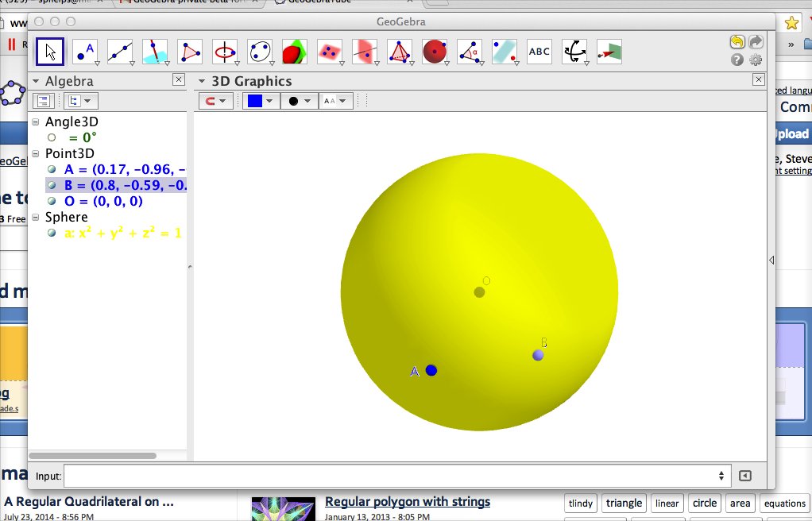812x521 pixels.
Task: Select the Move arrow tool
Action: (x=50, y=52)
